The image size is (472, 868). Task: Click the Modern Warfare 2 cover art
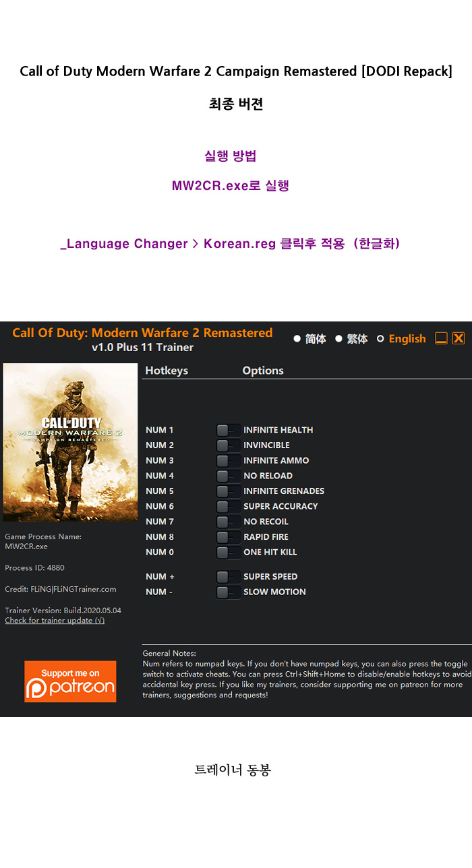tap(70, 442)
